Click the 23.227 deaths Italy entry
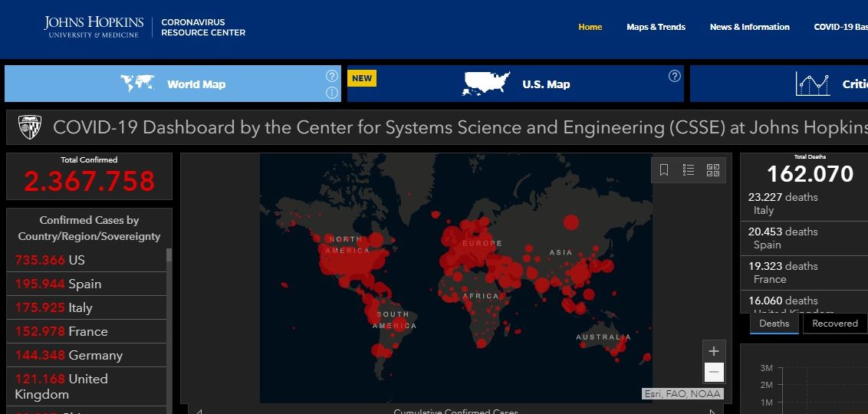This screenshot has width=868, height=414. tap(804, 204)
